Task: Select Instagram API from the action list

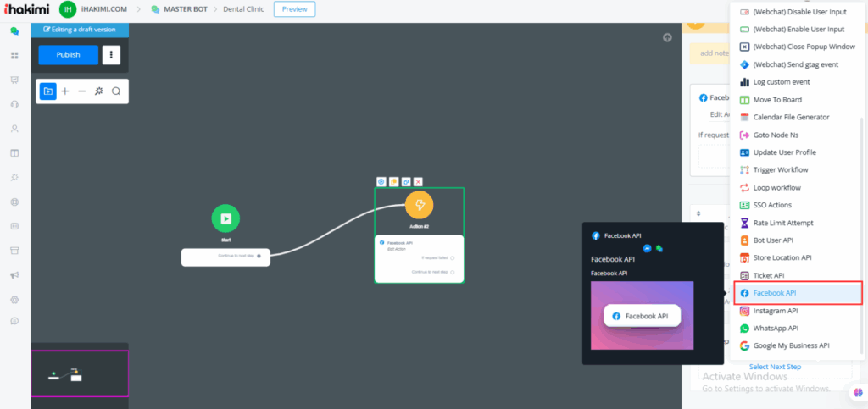Action: point(776,311)
